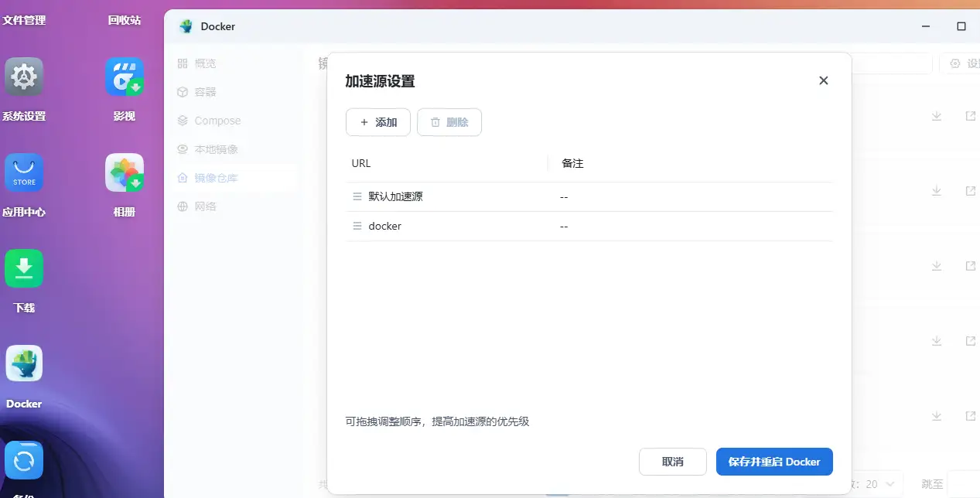980x498 pixels.
Task: Click the Docker whale logo in the titlebar
Action: (186, 26)
